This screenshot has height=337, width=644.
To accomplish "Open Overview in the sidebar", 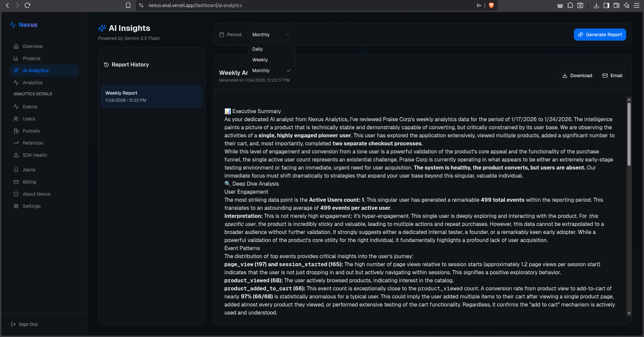I will [x=44, y=46].
